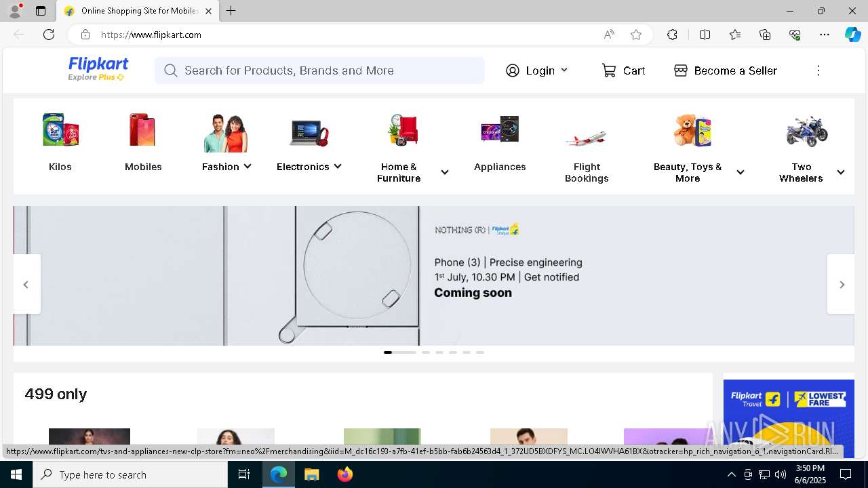Open Copilot sidebar
The height and width of the screenshot is (488, 868).
[852, 35]
